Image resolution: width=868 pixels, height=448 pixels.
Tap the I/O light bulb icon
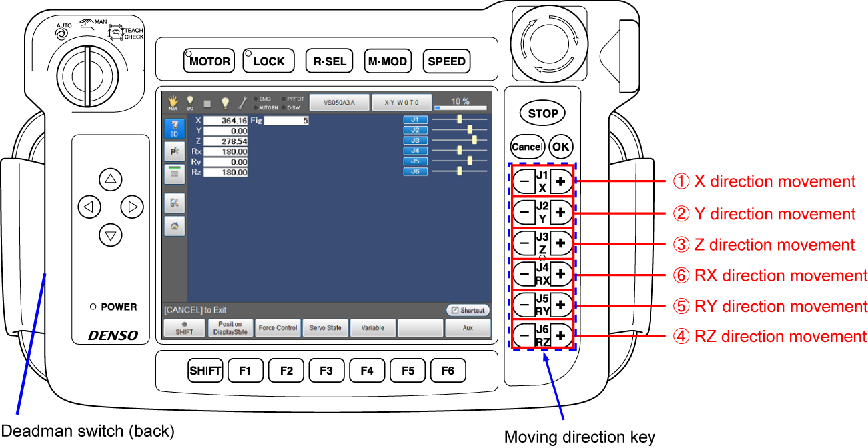pos(190,102)
